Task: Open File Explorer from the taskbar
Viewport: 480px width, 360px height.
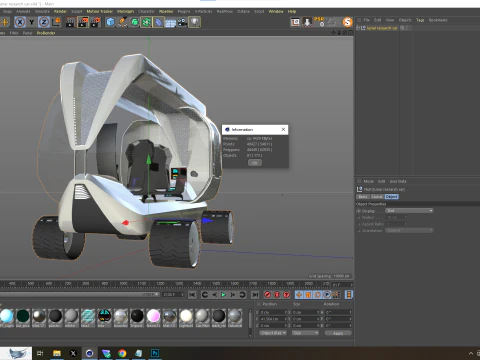Action: [x=57, y=353]
